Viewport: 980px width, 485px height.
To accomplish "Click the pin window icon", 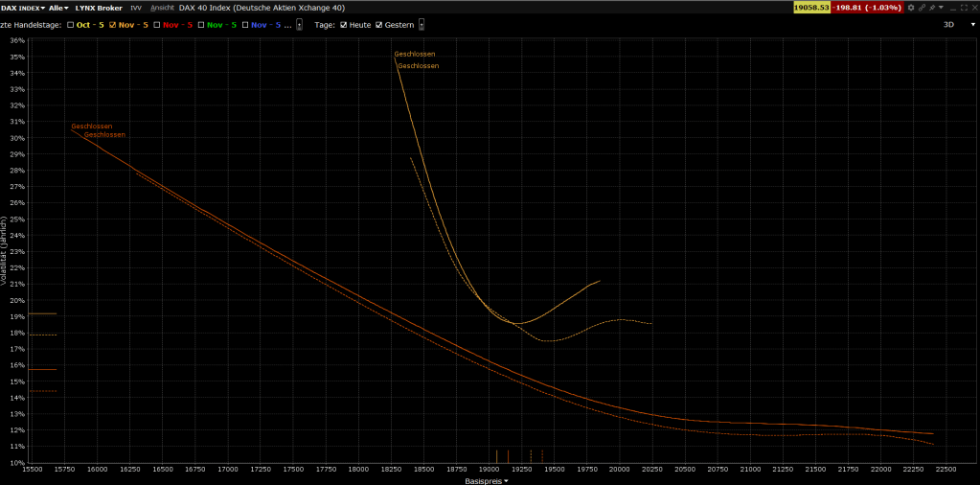I will [930, 8].
